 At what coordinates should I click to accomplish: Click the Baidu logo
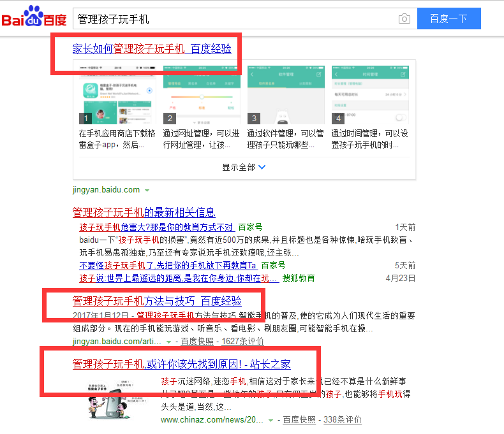pos(34,17)
